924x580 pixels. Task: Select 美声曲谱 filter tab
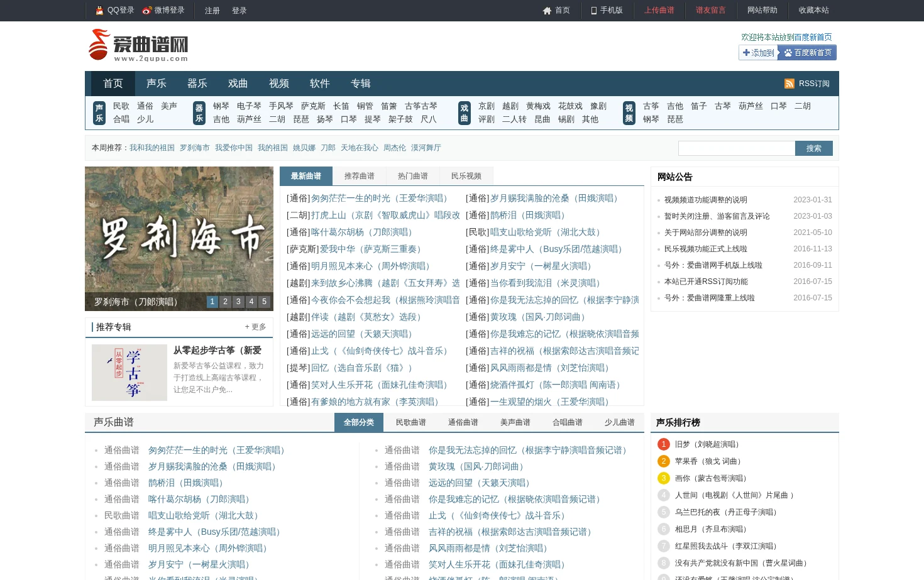coord(515,422)
